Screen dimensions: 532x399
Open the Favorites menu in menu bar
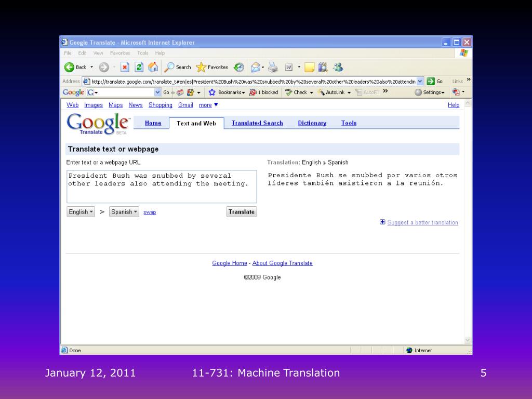(120, 53)
